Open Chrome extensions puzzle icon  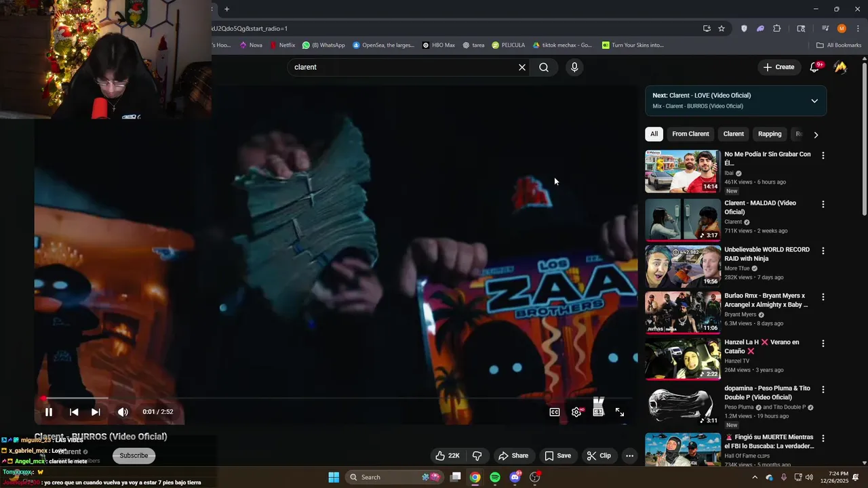pos(777,28)
